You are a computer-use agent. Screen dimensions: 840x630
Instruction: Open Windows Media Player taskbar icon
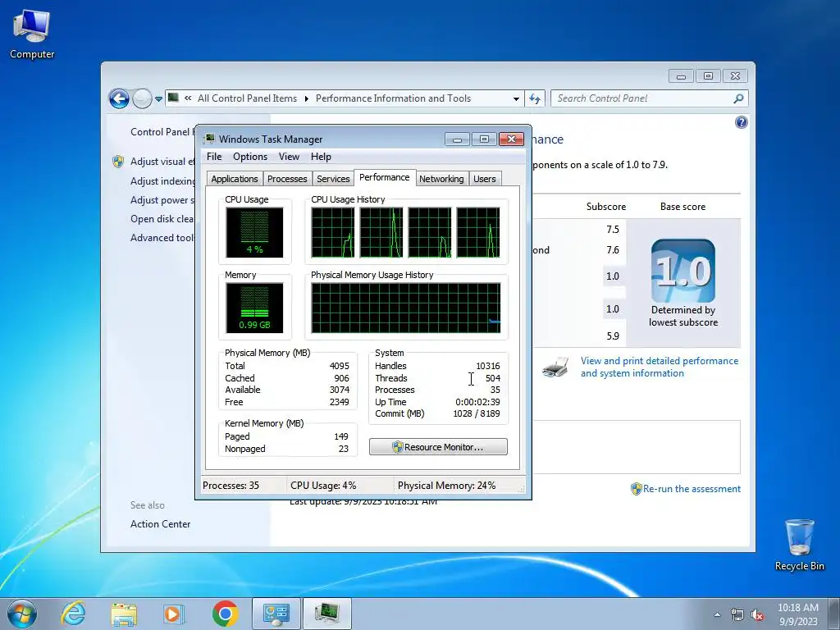coord(174,614)
